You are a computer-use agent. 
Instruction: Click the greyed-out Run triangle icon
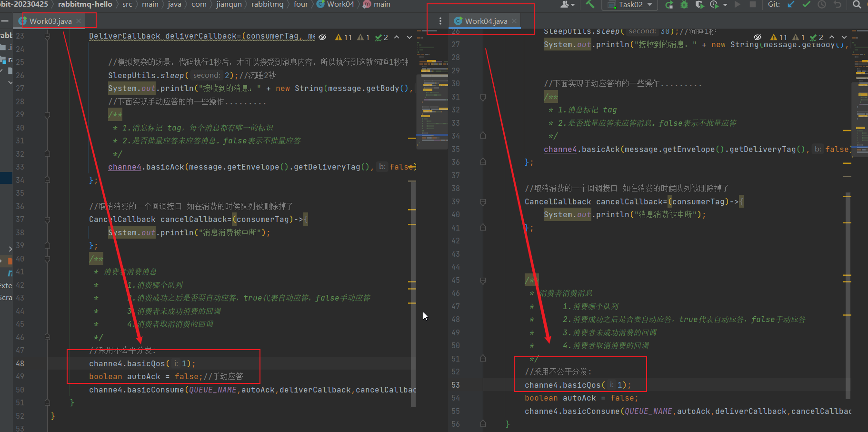coord(738,4)
